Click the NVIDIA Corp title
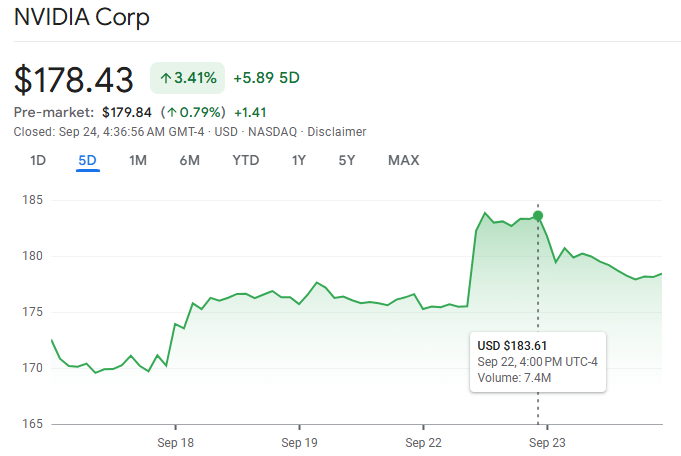The image size is (681, 456). point(82,17)
